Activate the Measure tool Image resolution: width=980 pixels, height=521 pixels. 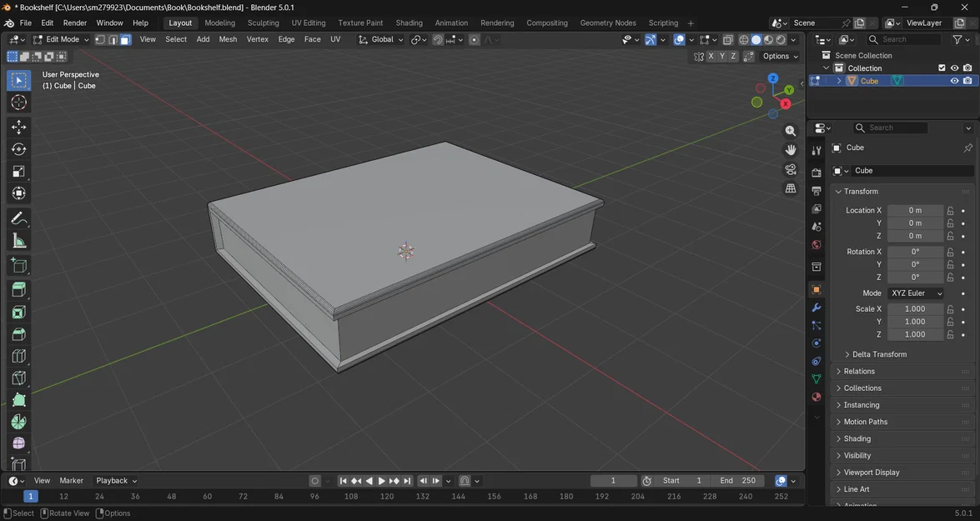pyautogui.click(x=18, y=241)
